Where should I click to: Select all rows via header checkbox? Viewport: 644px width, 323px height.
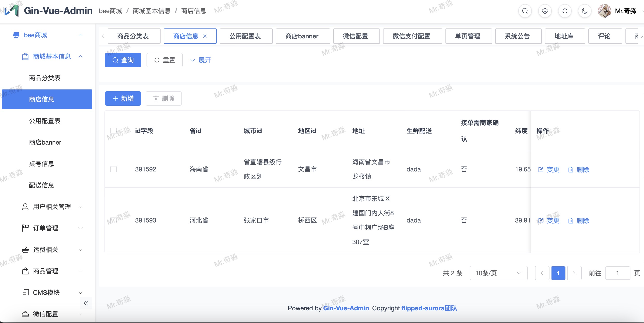point(114,131)
